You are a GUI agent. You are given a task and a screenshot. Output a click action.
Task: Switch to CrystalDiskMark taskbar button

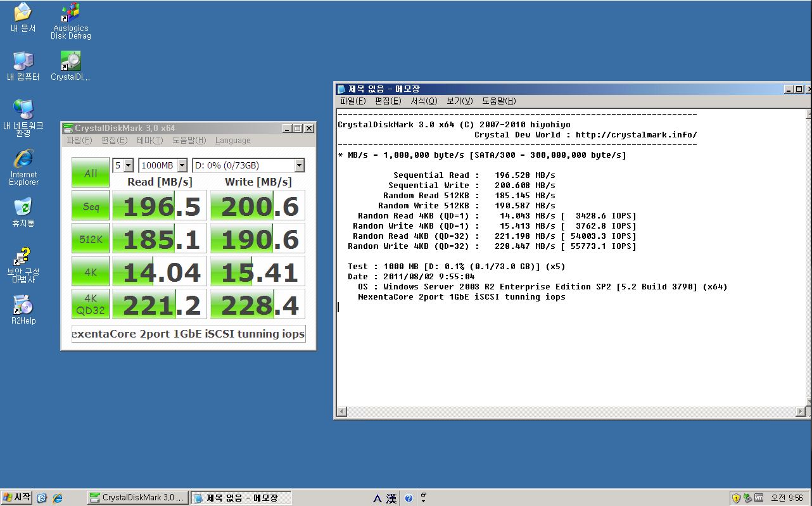[x=137, y=498]
